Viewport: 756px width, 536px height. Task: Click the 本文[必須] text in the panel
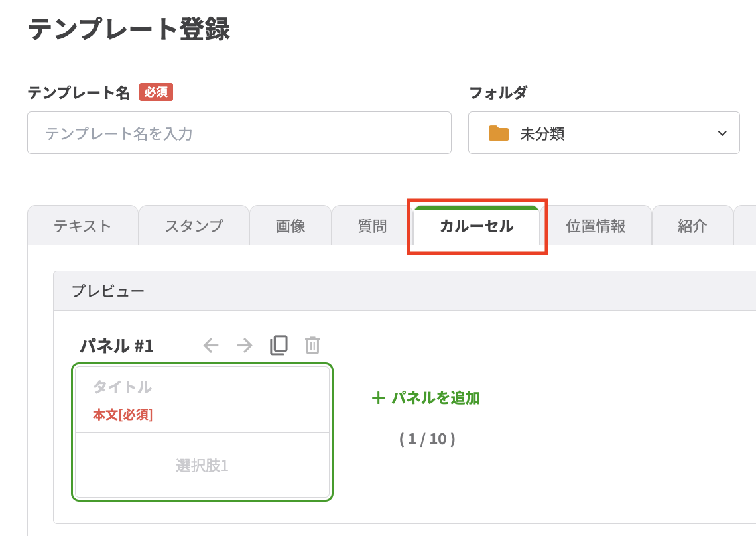[123, 415]
